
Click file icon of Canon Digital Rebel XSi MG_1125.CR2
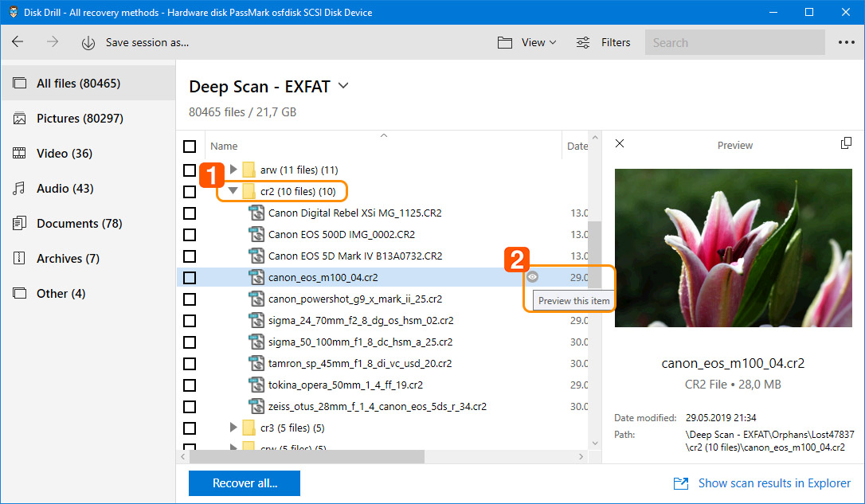(256, 213)
